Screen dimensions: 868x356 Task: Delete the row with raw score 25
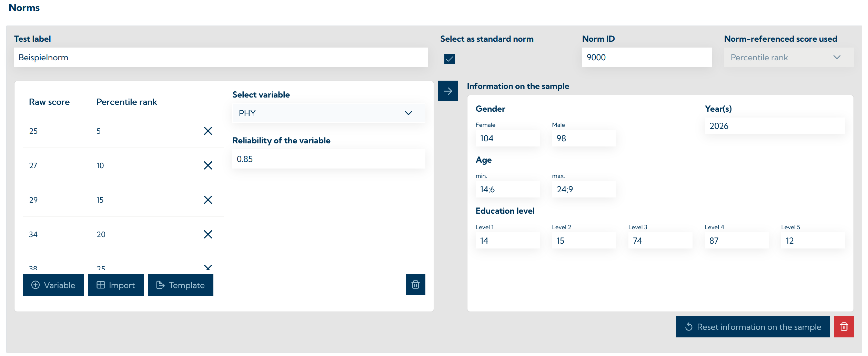tap(208, 131)
